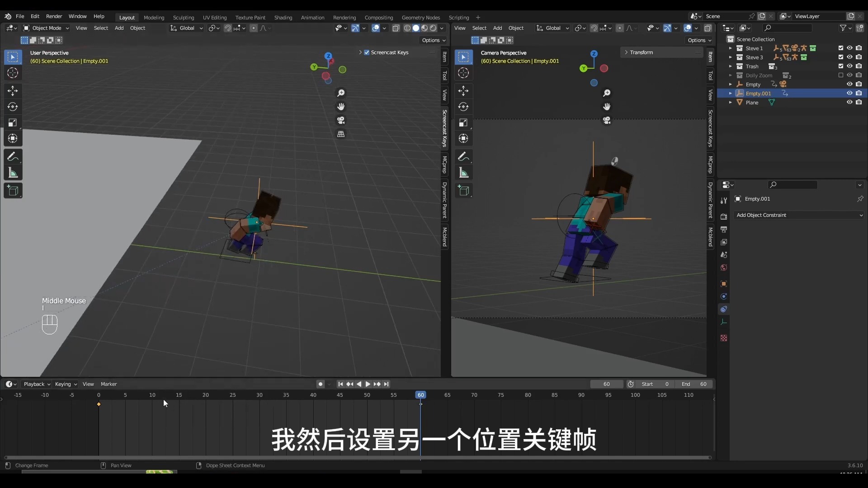Screen dimensions: 868x488
Task: Click the End frame field
Action: [x=694, y=384]
